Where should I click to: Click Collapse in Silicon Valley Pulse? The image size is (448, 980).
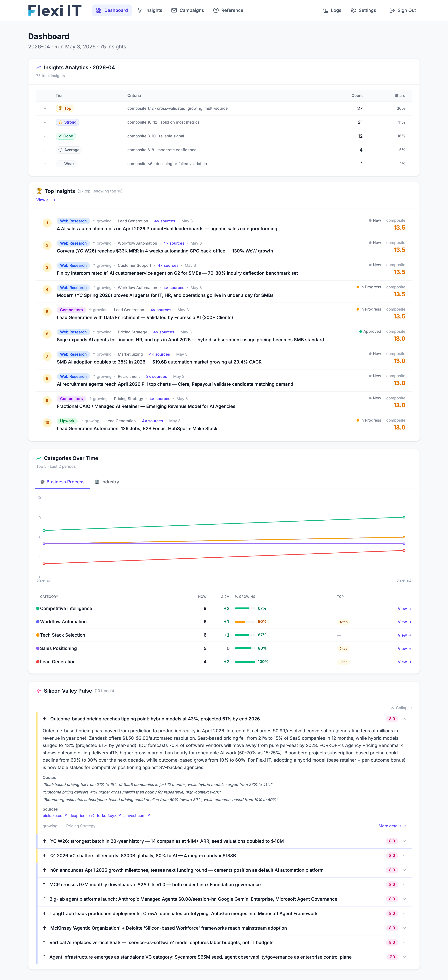401,708
